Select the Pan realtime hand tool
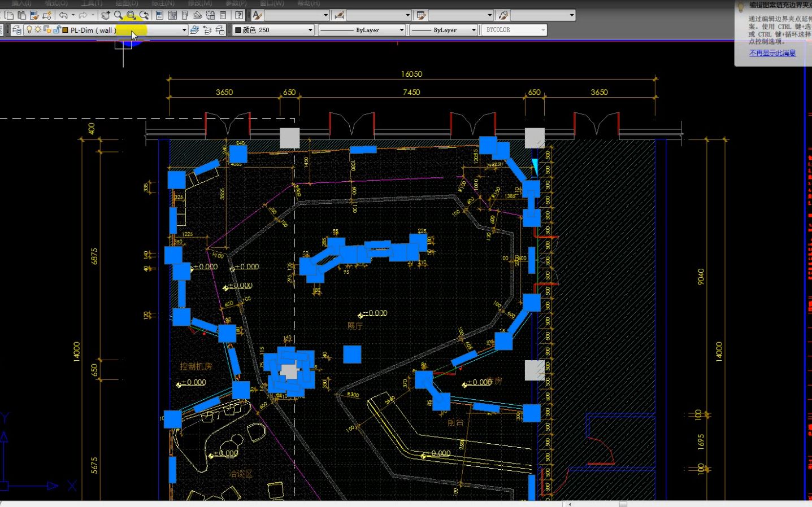Image resolution: width=812 pixels, height=507 pixels. coord(105,15)
